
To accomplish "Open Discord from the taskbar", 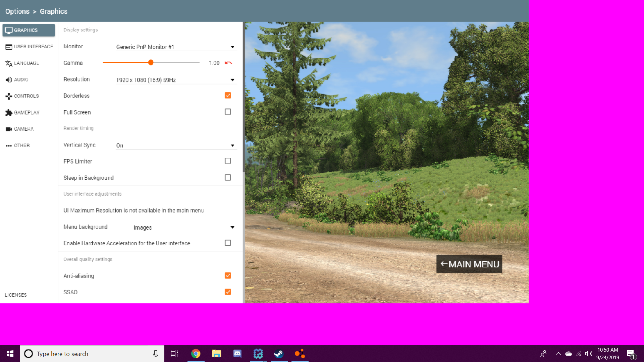I will pyautogui.click(x=237, y=354).
